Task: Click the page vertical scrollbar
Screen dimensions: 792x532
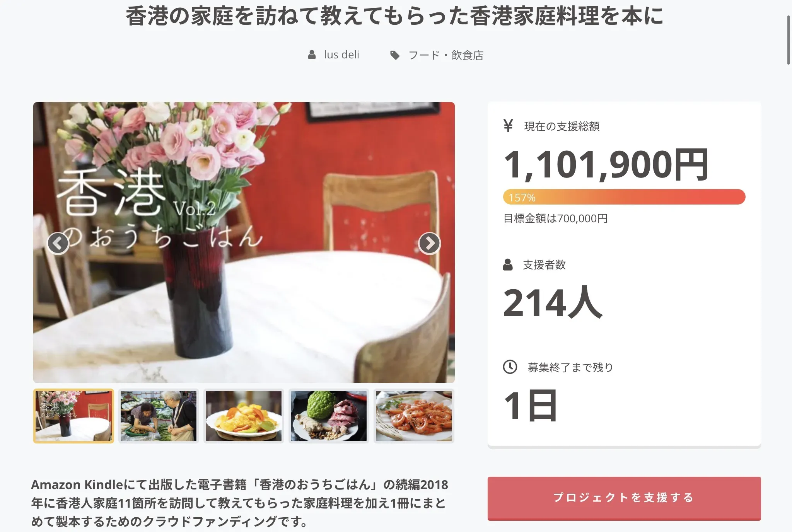Action: pyautogui.click(x=789, y=40)
